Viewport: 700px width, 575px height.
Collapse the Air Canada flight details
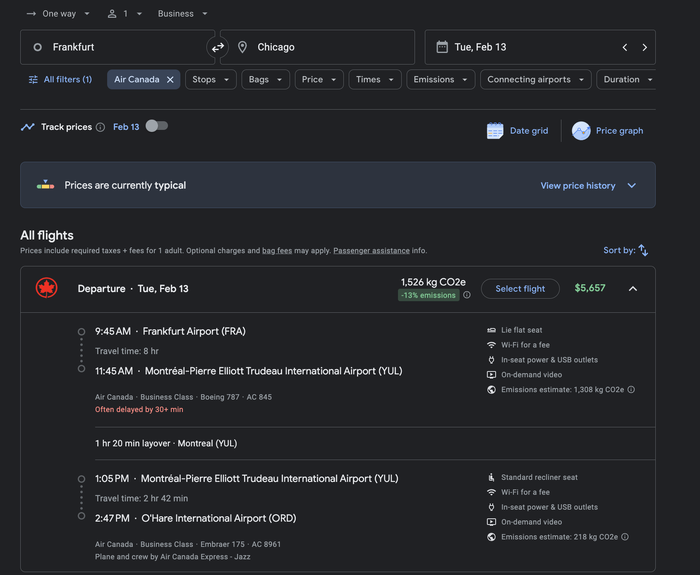point(633,289)
